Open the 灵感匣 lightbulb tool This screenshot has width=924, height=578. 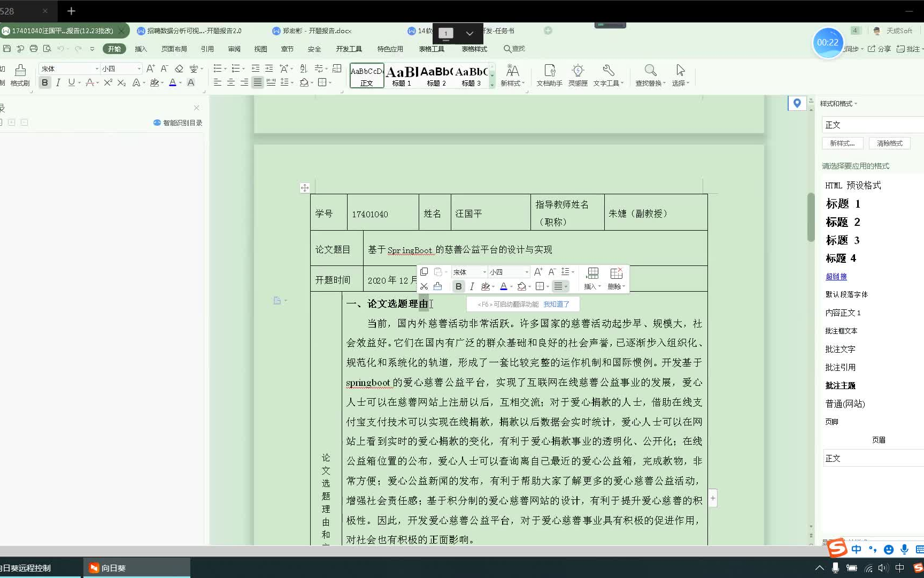(x=578, y=75)
